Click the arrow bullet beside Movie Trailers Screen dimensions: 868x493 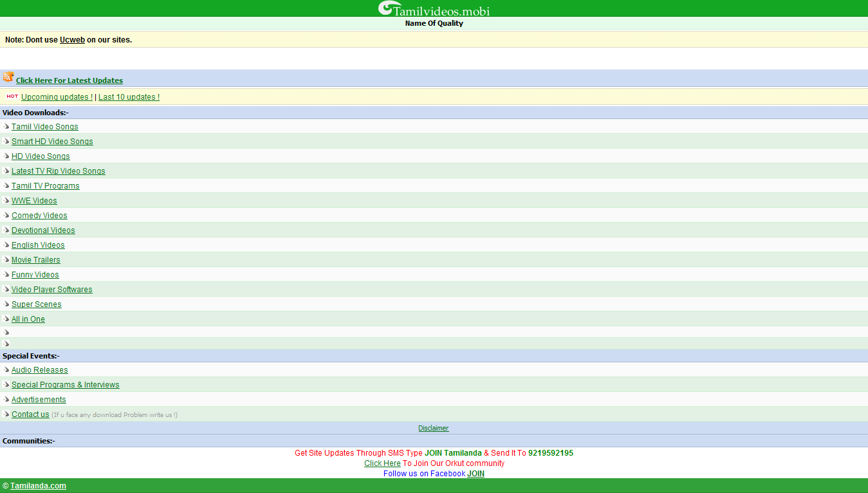point(6,259)
